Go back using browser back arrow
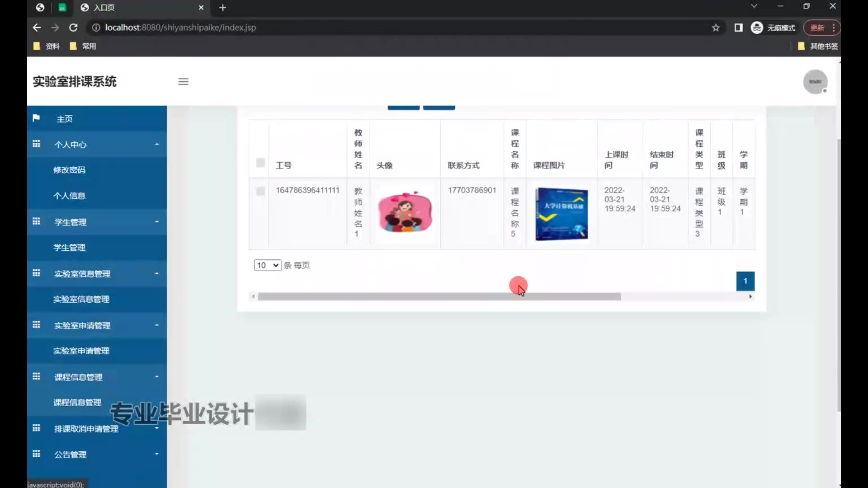Viewport: 868px width, 488px height. point(37,28)
